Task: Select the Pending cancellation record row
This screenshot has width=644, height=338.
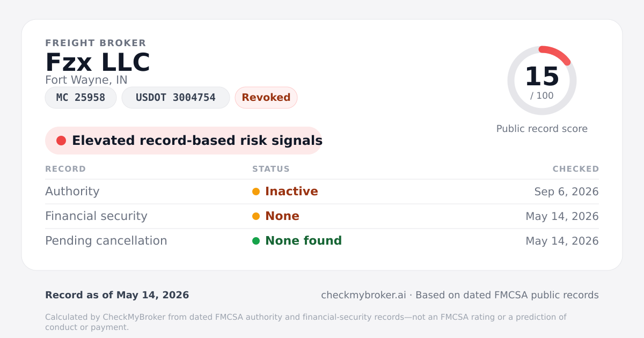Action: coord(322,241)
